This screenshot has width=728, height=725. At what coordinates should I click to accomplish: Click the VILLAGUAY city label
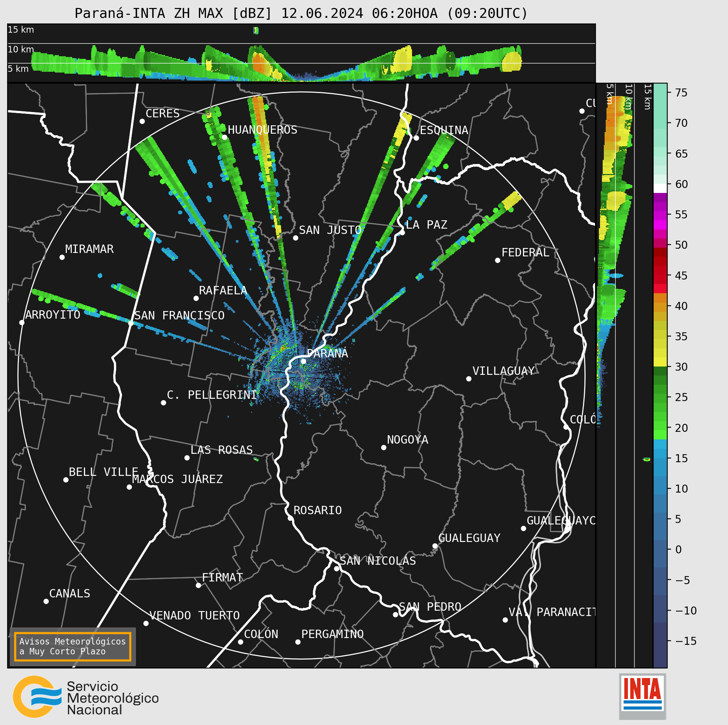tap(504, 371)
